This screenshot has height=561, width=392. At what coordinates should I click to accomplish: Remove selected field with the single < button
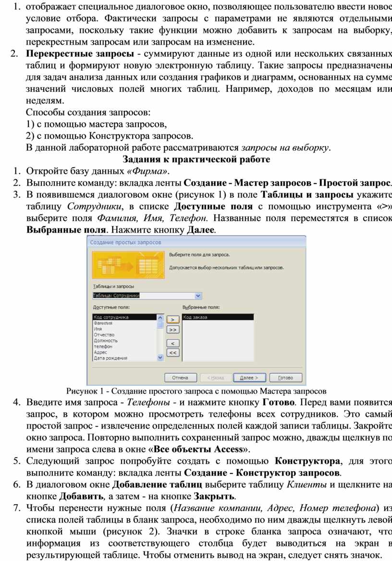[173, 343]
